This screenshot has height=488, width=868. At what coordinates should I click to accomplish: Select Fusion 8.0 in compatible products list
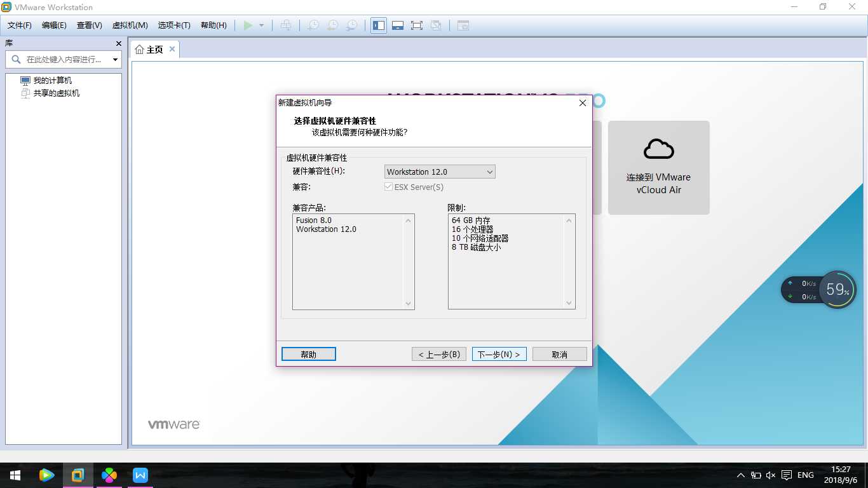[x=314, y=220]
